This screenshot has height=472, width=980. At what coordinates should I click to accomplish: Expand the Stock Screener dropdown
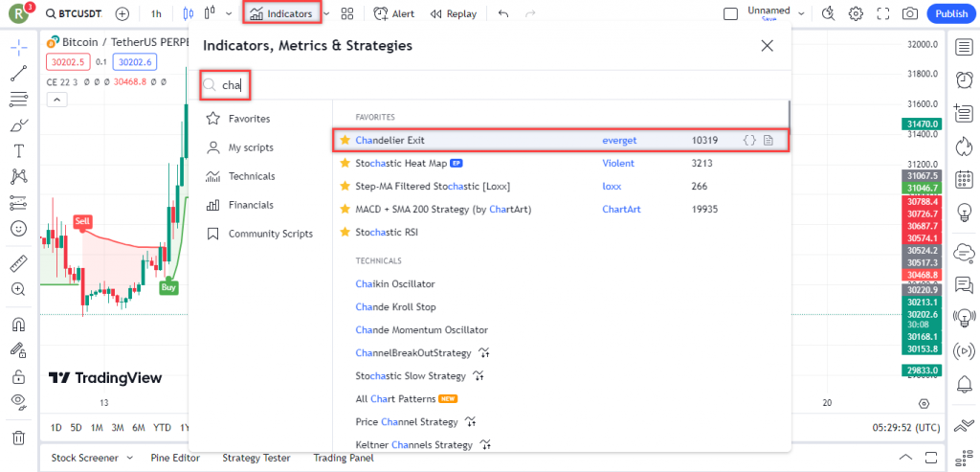(130, 458)
